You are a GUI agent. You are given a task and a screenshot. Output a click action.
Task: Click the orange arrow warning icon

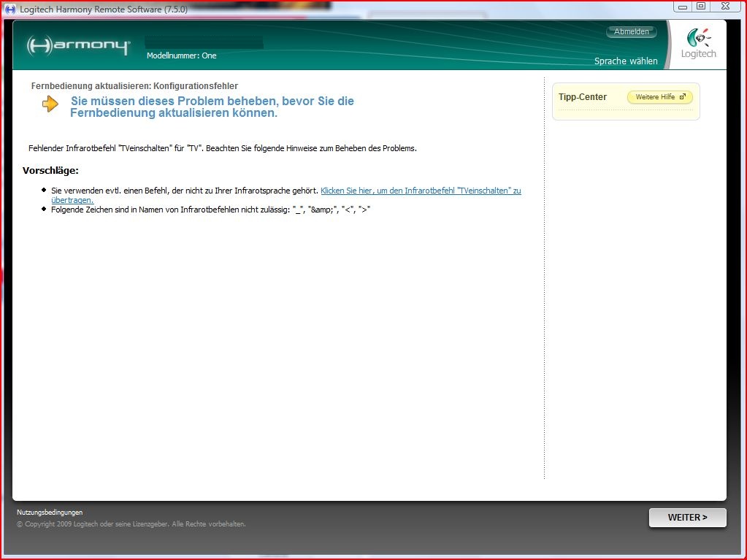(50, 104)
